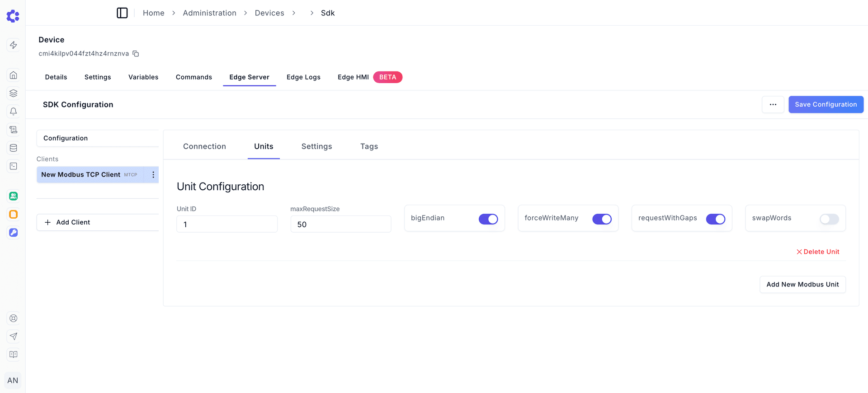
Task: Open the Edge Logs tab
Action: click(x=303, y=77)
